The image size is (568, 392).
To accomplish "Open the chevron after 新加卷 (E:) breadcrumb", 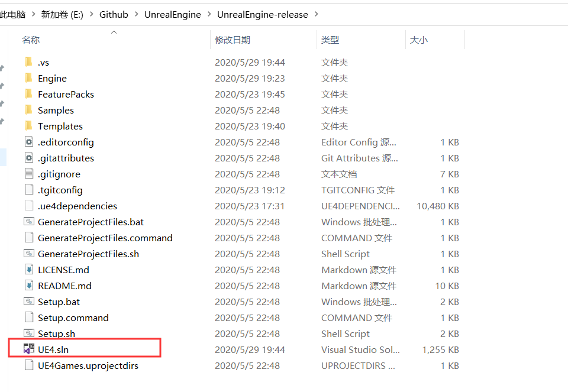I will point(91,14).
